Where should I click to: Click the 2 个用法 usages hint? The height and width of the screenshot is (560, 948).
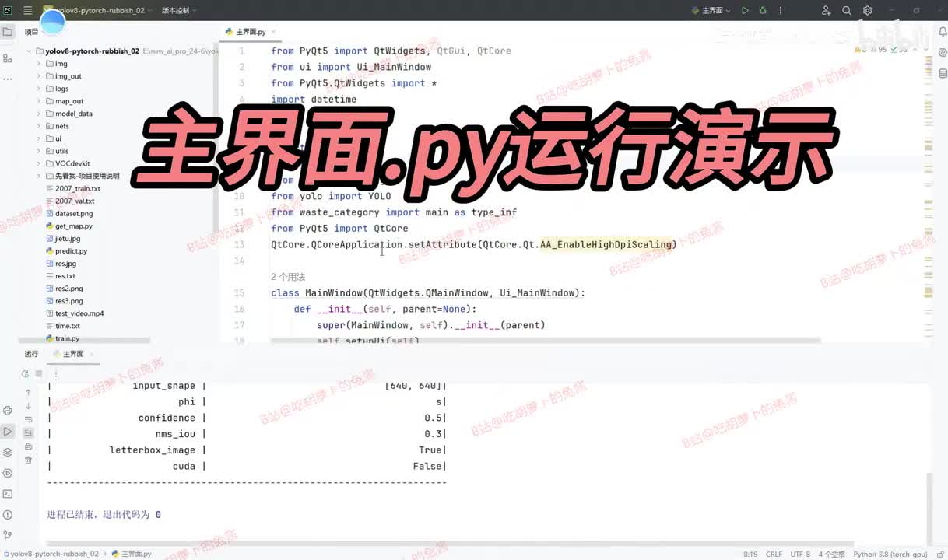pos(288,277)
